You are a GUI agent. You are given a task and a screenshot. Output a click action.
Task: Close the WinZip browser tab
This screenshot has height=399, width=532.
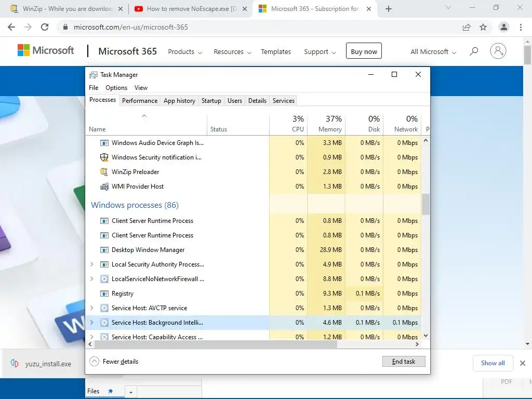point(121,9)
